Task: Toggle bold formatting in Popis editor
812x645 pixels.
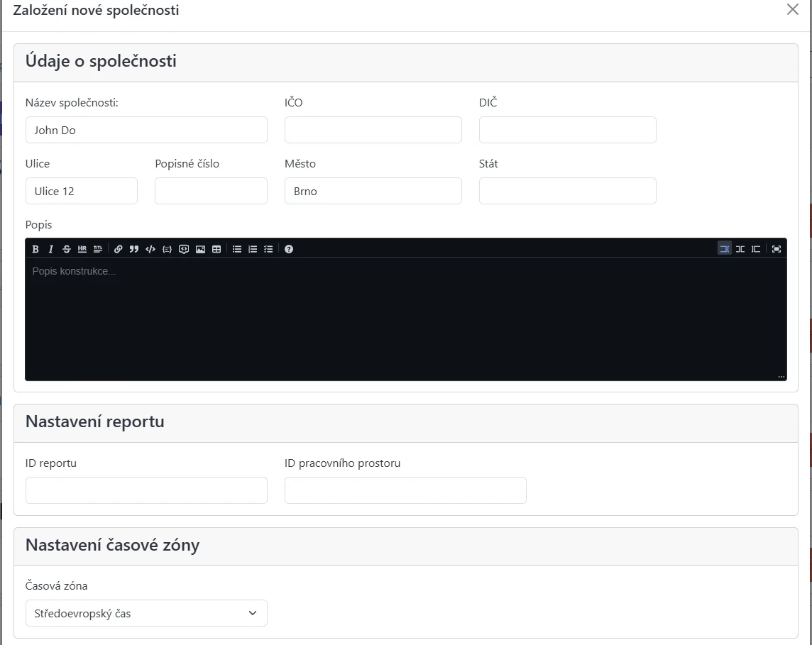Action: click(x=35, y=249)
